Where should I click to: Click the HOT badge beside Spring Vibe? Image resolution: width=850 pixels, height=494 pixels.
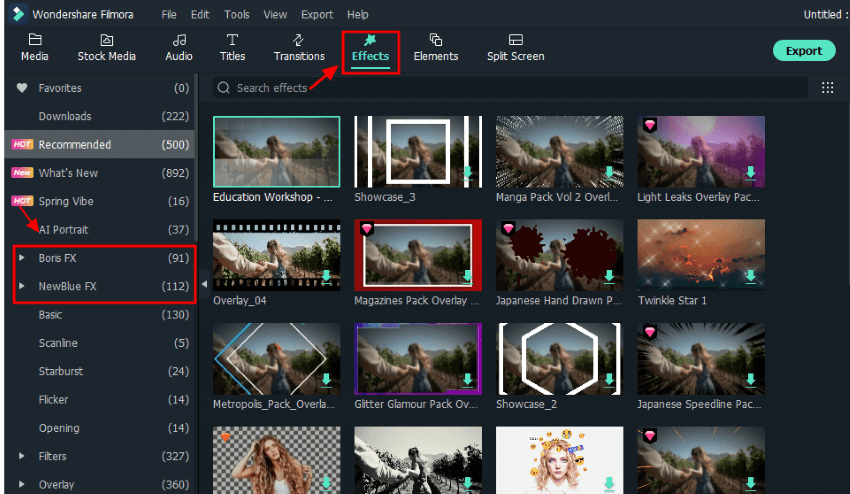[22, 201]
